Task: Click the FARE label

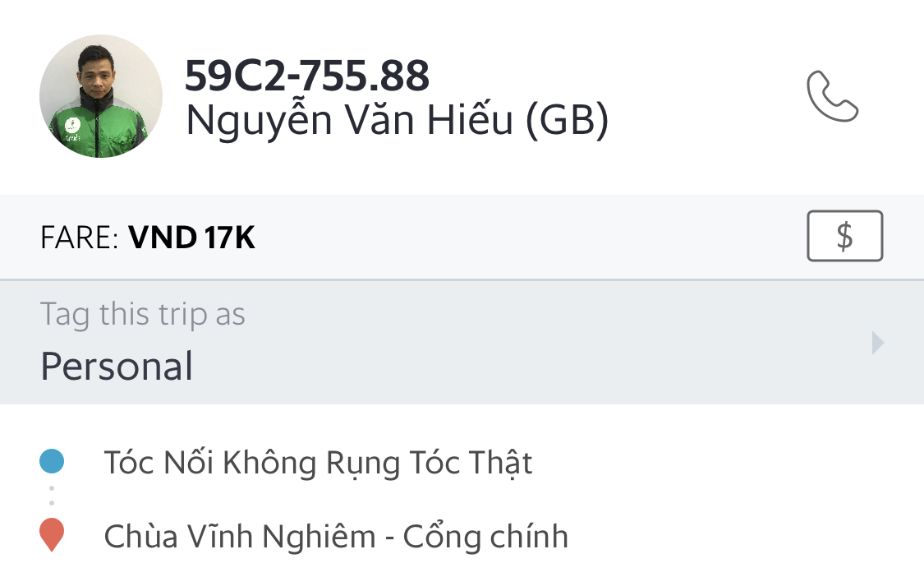Action: click(x=79, y=238)
